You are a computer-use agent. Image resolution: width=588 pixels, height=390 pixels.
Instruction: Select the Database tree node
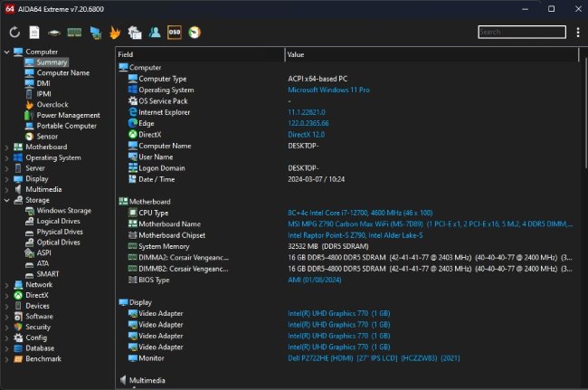(x=40, y=348)
